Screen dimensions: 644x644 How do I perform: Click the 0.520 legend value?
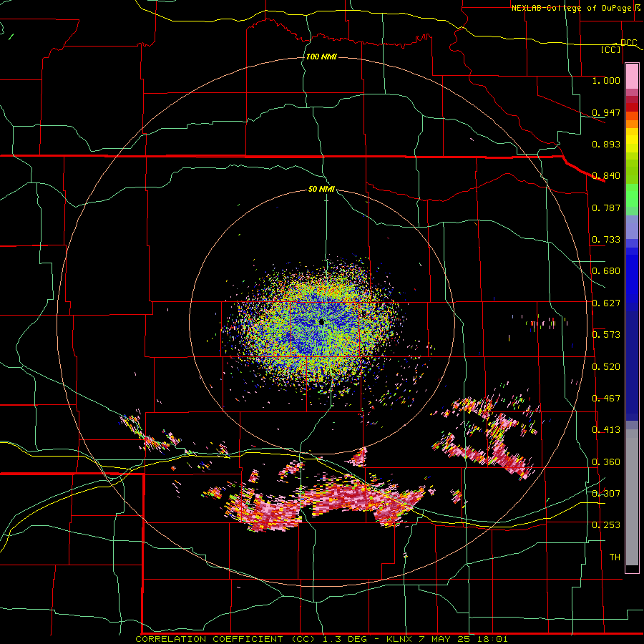pos(606,367)
